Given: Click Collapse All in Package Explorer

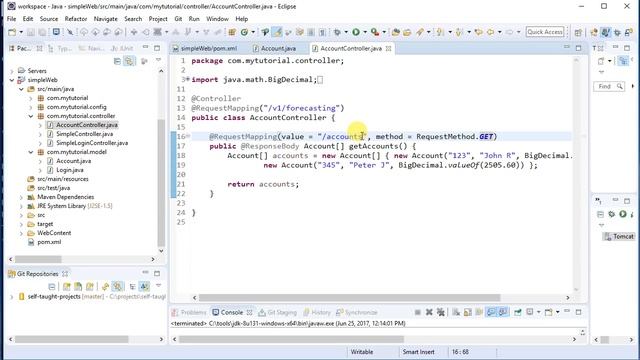Looking at the screenshot, I should point(117,61).
